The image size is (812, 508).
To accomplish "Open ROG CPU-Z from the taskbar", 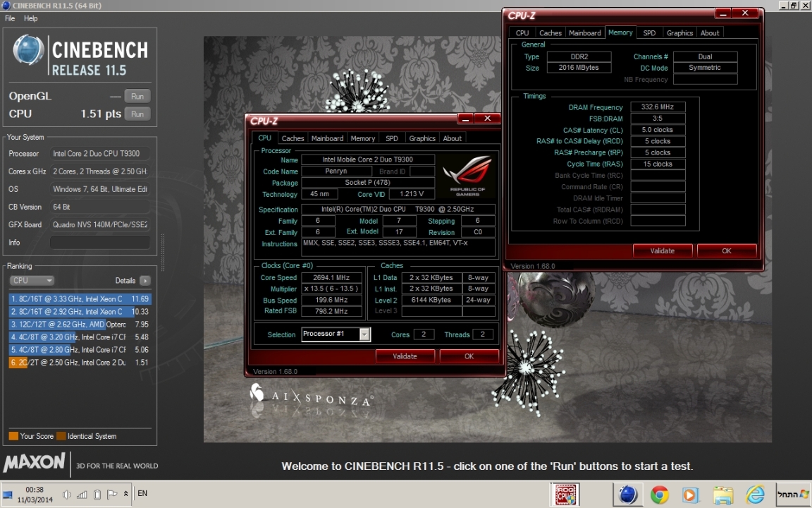I will tap(565, 495).
